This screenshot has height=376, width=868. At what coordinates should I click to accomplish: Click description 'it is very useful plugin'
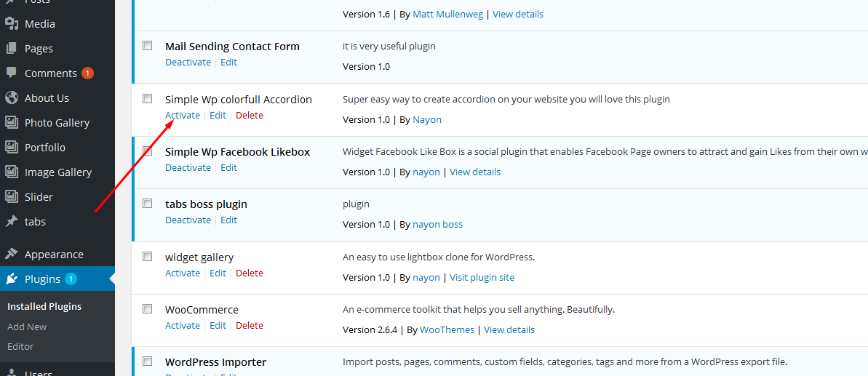(x=389, y=46)
